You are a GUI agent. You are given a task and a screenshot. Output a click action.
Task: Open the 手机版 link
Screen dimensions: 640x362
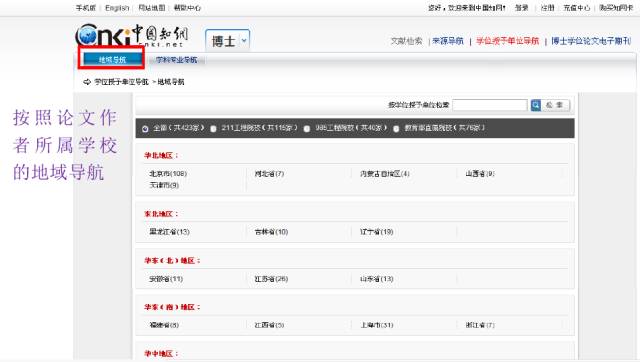tap(86, 8)
